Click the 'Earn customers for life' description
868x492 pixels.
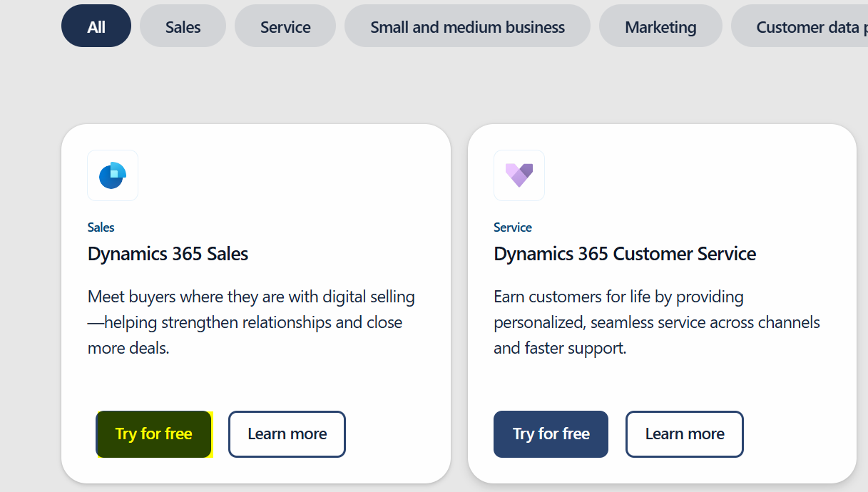point(657,322)
